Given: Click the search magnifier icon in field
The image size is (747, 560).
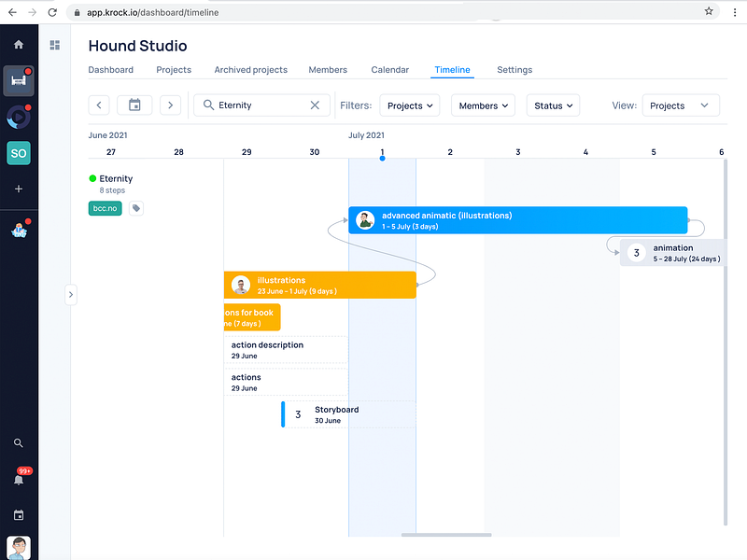Looking at the screenshot, I should (208, 105).
